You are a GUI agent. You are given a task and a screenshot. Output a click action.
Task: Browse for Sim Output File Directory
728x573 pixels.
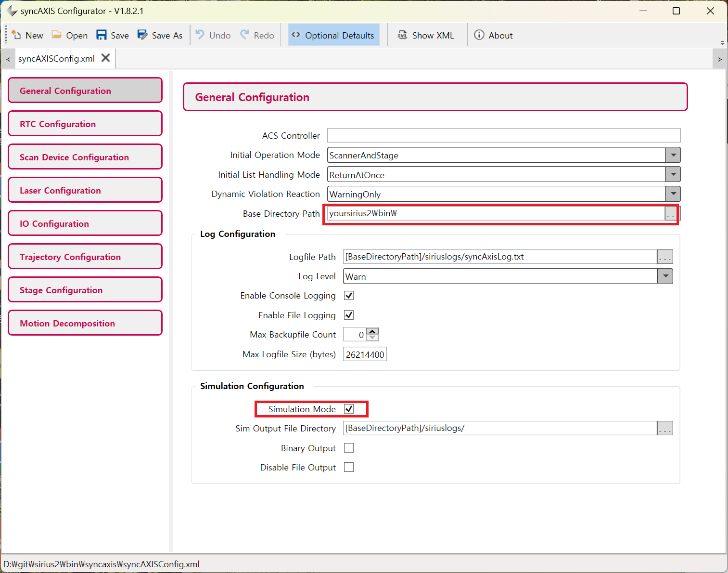(x=665, y=428)
